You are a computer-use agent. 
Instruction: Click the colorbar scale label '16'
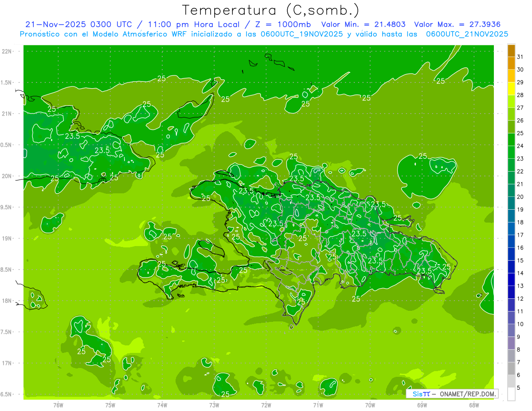click(520, 248)
